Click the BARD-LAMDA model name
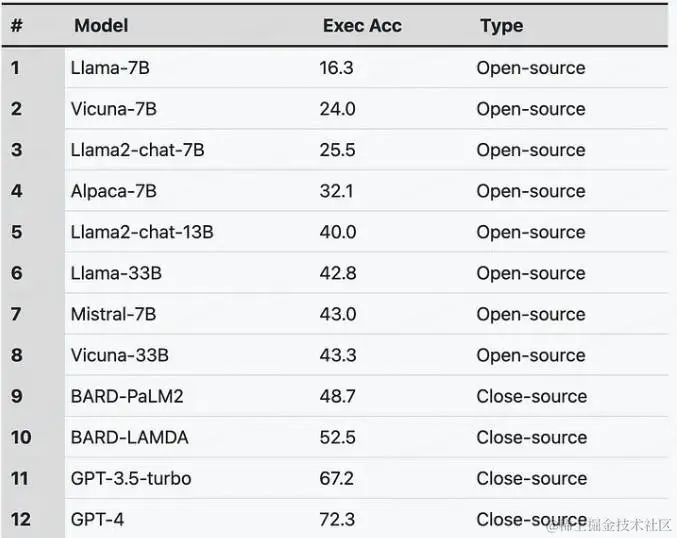This screenshot has height=538, width=677. tap(129, 437)
